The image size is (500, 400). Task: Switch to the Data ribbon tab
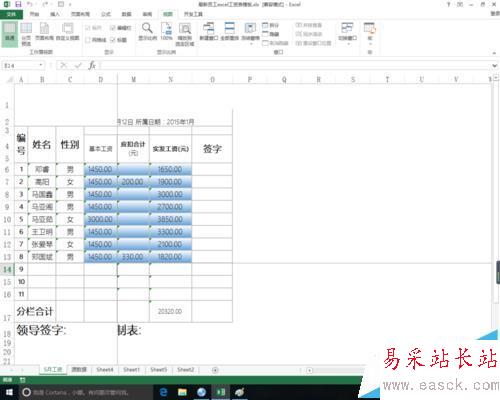coord(126,14)
